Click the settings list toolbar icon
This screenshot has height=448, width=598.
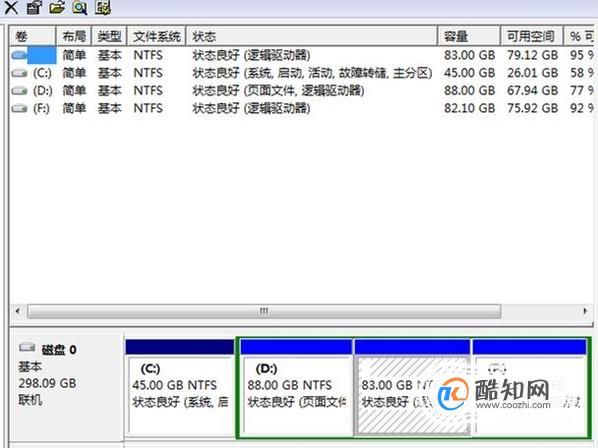click(103, 7)
